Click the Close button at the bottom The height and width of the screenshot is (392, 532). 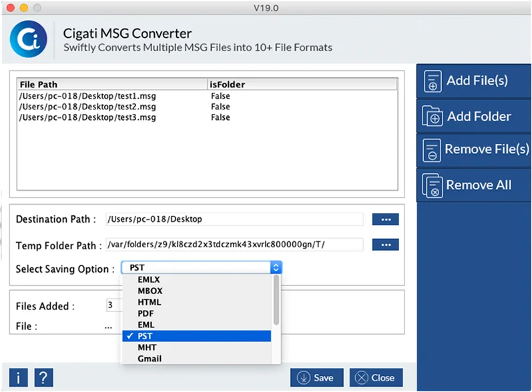[376, 377]
